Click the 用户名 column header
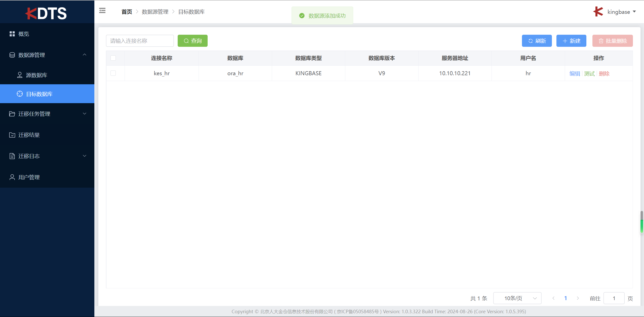Viewport: 644px width, 317px height. coord(528,58)
